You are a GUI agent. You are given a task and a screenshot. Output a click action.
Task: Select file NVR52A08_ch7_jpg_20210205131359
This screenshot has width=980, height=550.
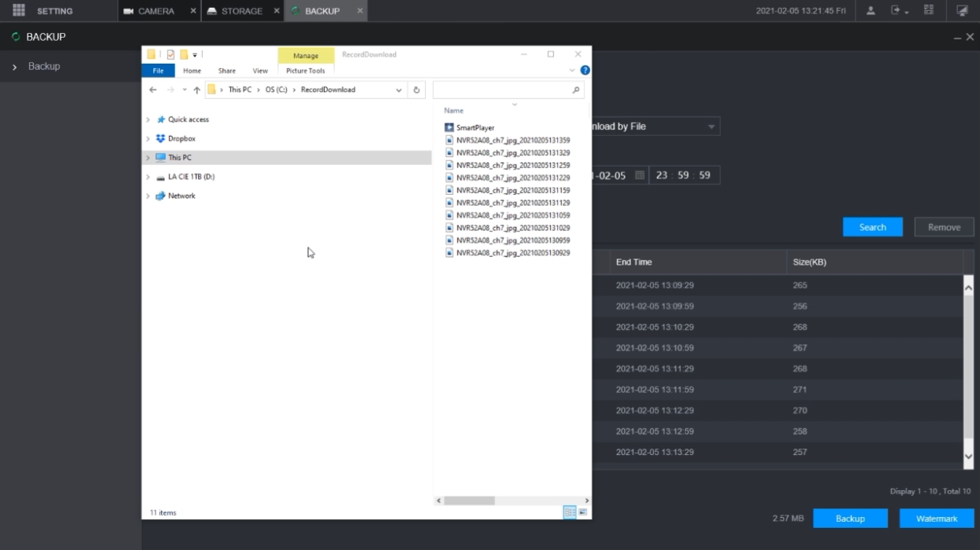(513, 140)
